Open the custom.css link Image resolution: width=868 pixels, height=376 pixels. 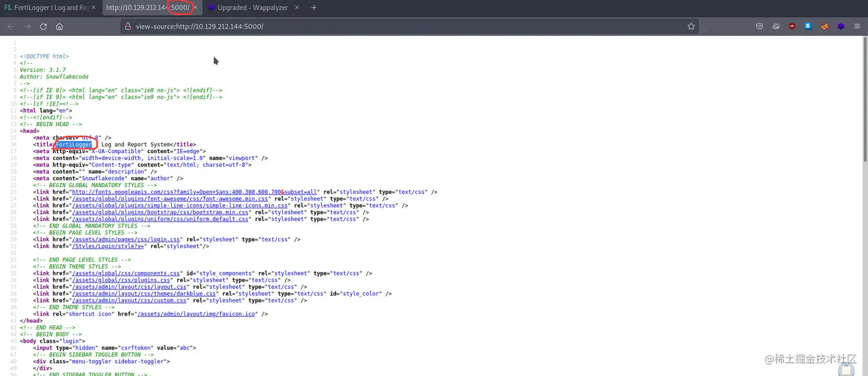click(130, 300)
